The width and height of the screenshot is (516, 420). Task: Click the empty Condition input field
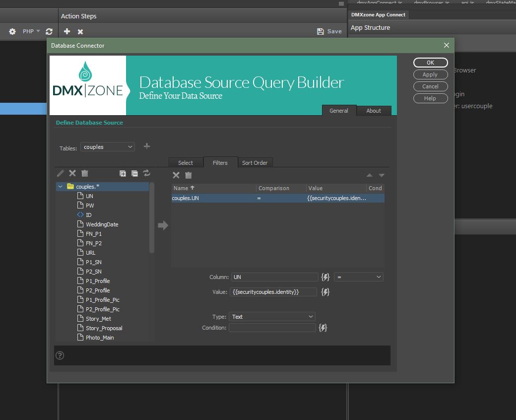pos(272,328)
